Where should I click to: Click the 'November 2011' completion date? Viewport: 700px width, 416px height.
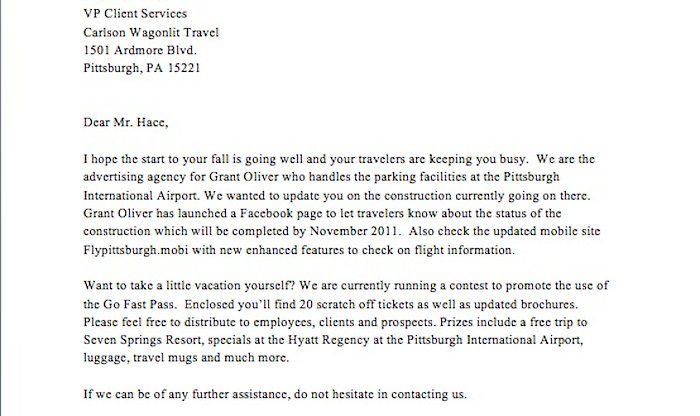coord(354,231)
